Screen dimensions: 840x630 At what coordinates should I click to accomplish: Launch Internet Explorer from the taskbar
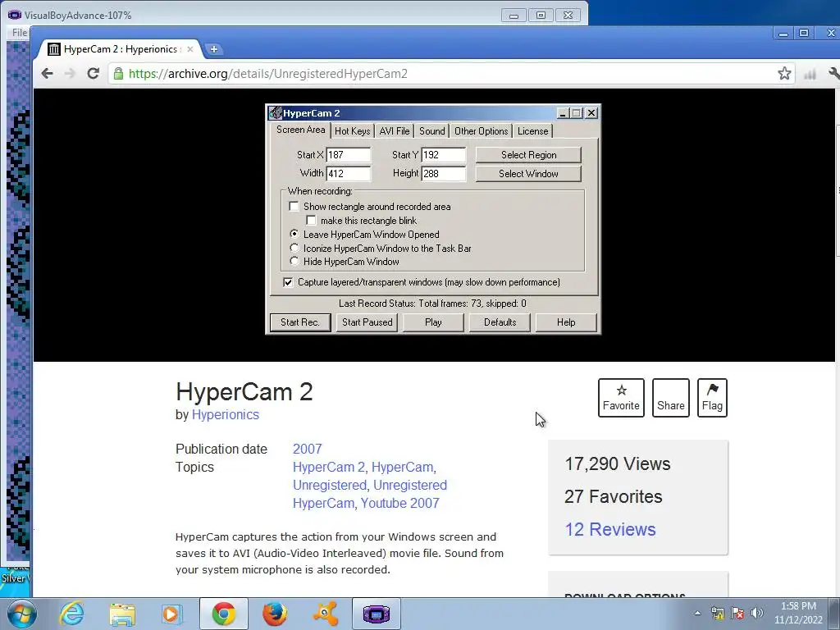71,614
